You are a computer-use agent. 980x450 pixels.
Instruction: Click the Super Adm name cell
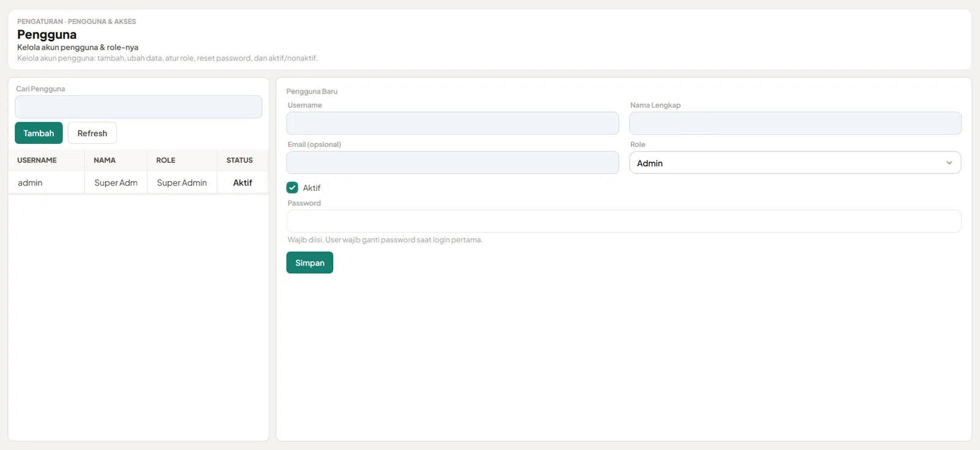tap(116, 182)
